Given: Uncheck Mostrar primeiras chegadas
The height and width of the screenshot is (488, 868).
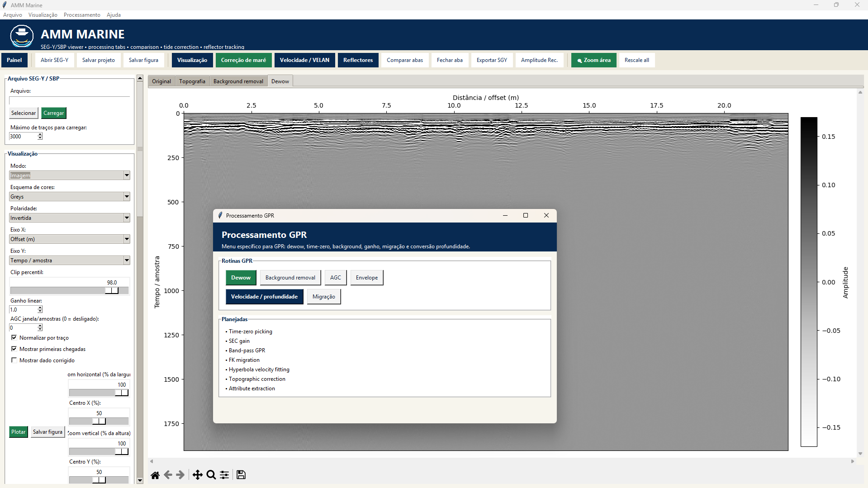Looking at the screenshot, I should 14,349.
